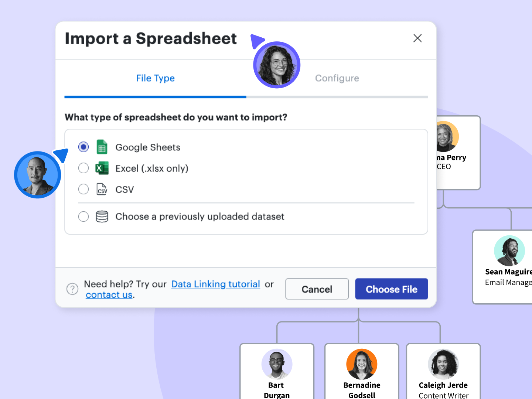Click Sean Maguire's org chart photo
The height and width of the screenshot is (399, 532).
509,251
